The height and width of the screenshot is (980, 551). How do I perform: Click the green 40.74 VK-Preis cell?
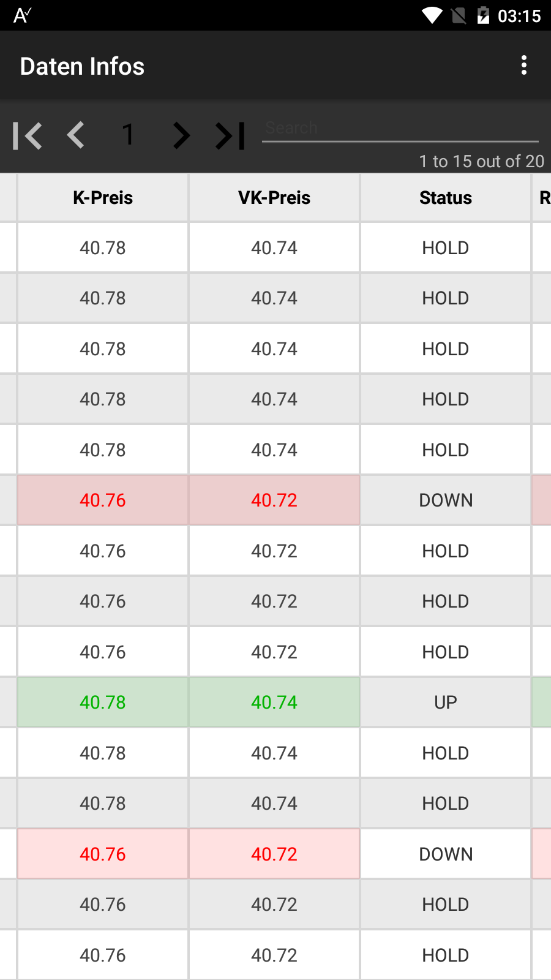pyautogui.click(x=274, y=703)
